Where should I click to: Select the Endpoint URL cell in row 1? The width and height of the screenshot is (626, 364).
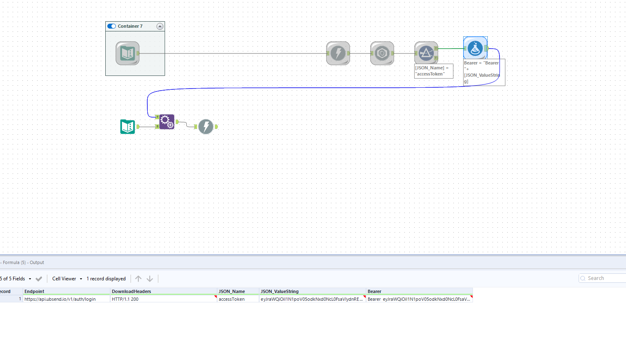60,299
